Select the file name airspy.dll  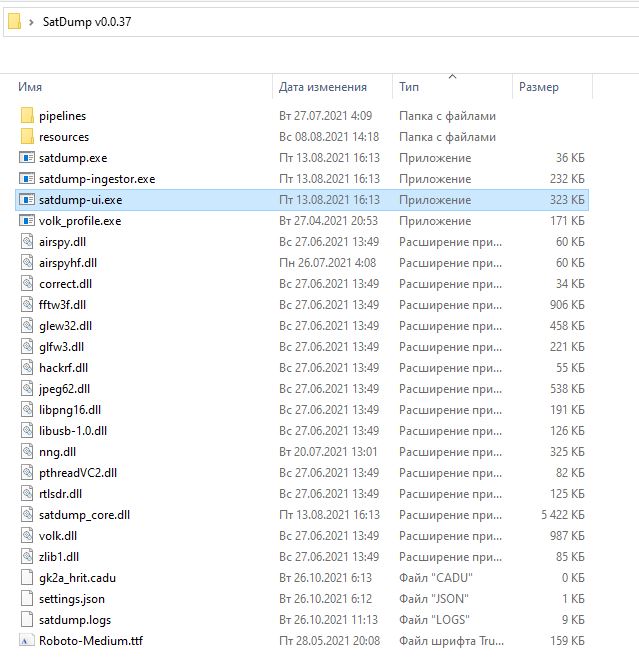coord(63,242)
